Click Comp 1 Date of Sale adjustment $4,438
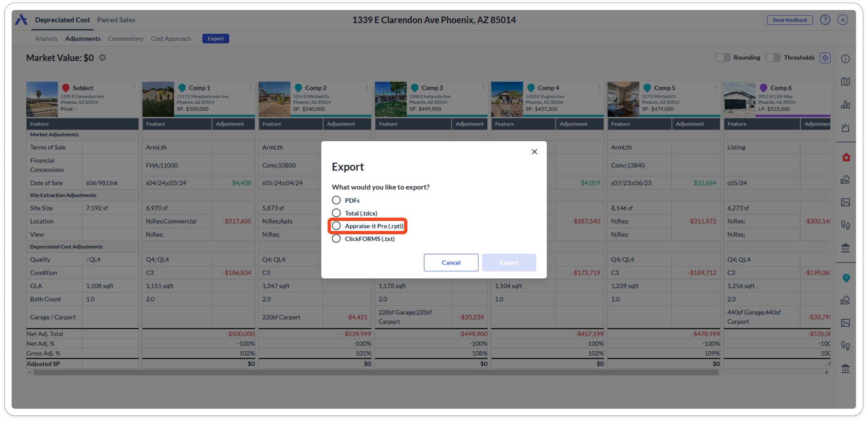868x422 pixels. pos(242,183)
